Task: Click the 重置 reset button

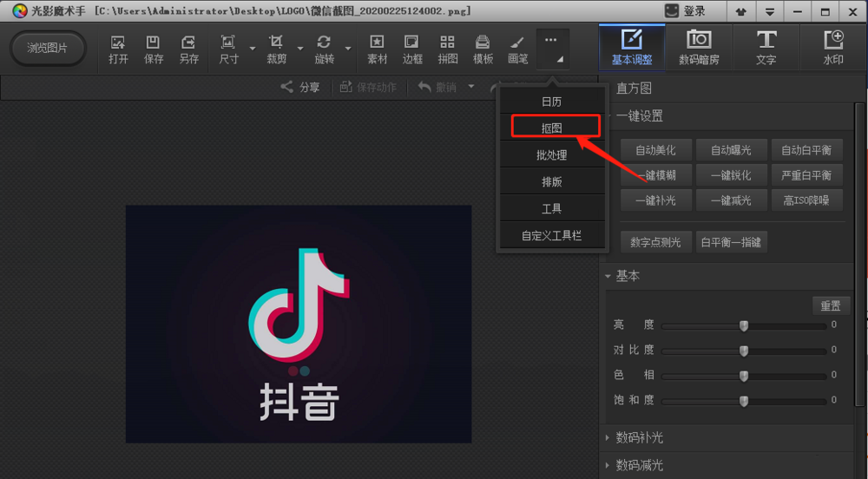Action: point(831,305)
